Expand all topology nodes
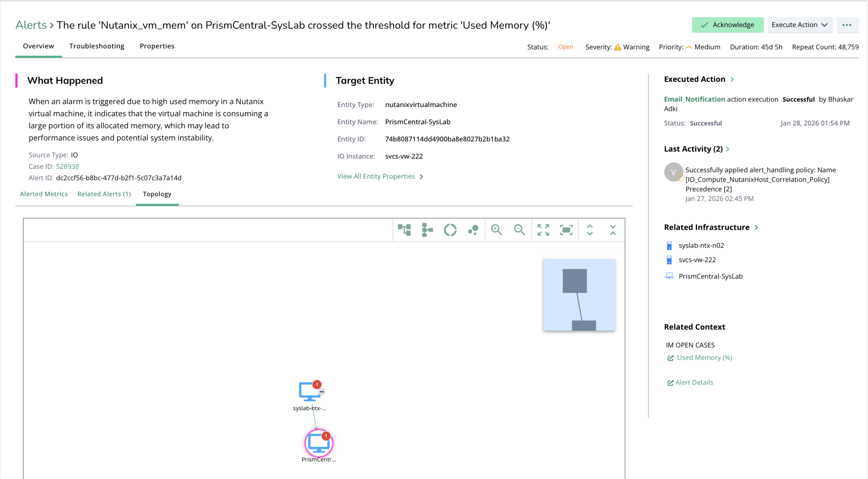Image resolution: width=868 pixels, height=479 pixels. 590,230
